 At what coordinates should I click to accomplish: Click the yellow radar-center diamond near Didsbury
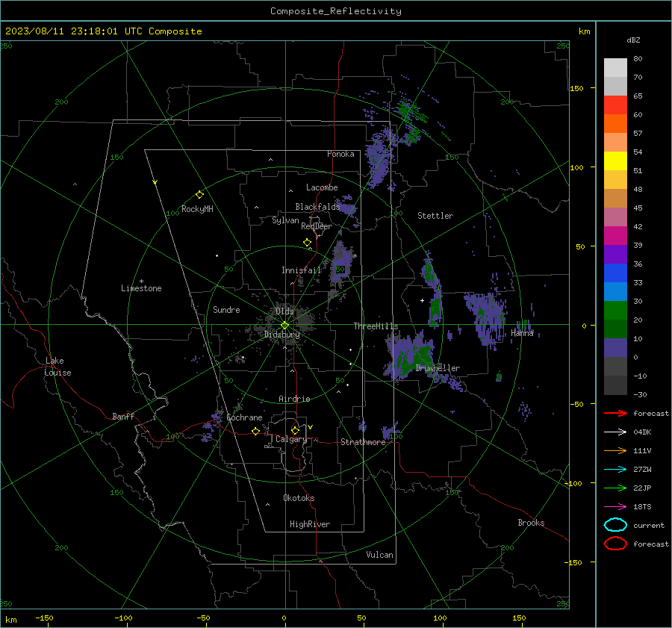click(x=284, y=326)
